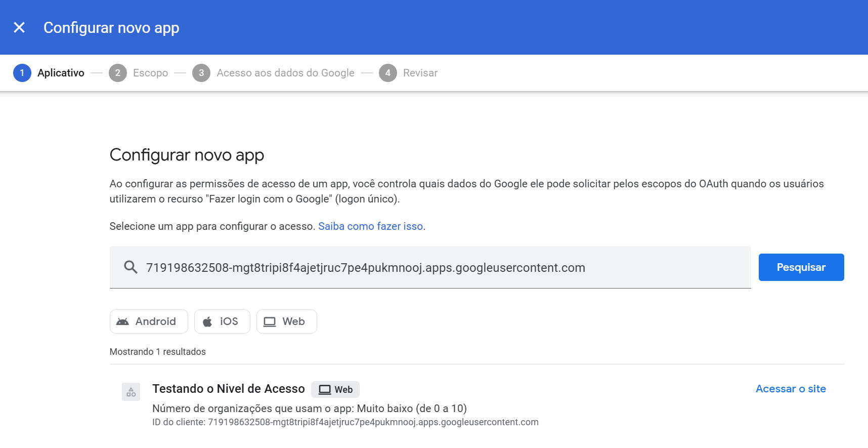The image size is (868, 448).
Task: Go to the Aplicativo step
Action: 61,73
